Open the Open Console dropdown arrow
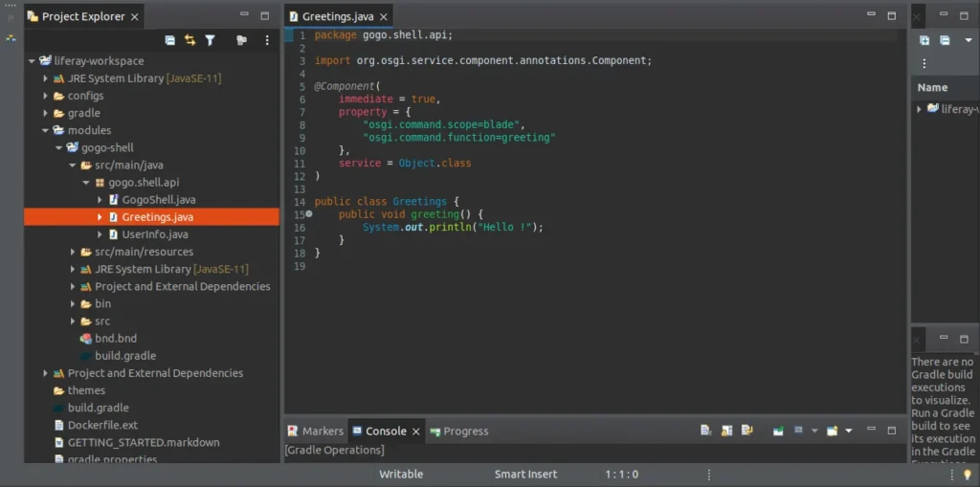This screenshot has width=980, height=487. pos(848,431)
